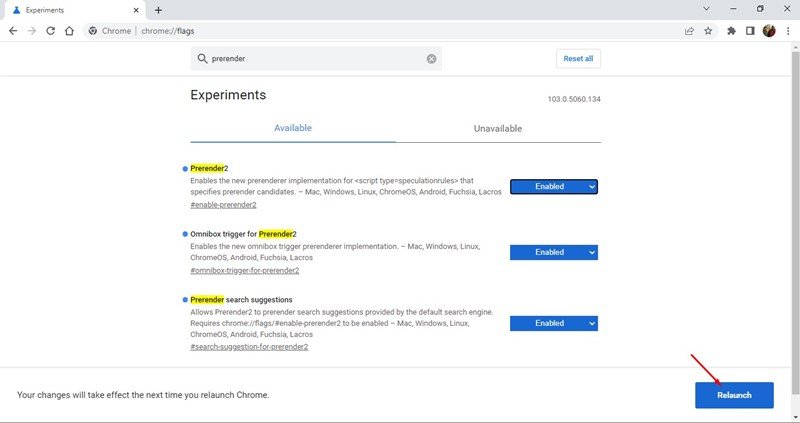
Task: Click the Chrome site info icon in address bar
Action: [93, 31]
